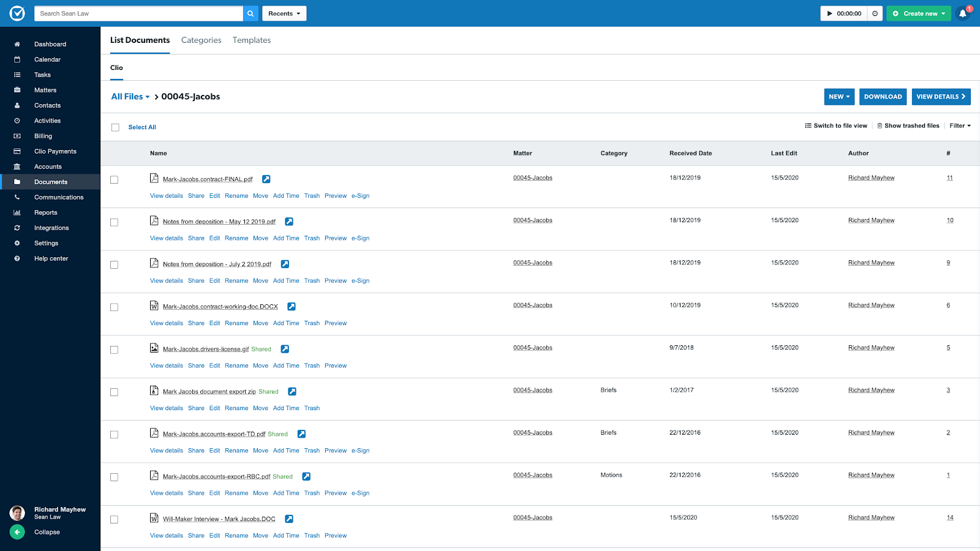980x551 pixels.
Task: Open external link icon for Mark Jacobs document export zip
Action: pyautogui.click(x=292, y=392)
